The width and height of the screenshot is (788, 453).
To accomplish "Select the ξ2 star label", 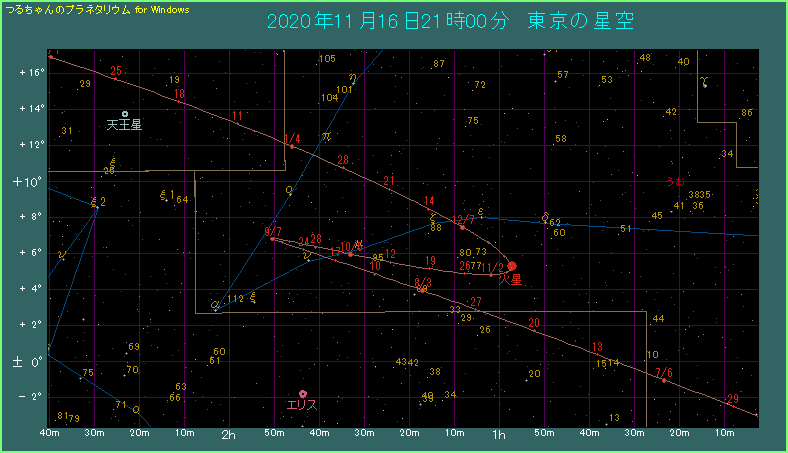I will pos(97,202).
